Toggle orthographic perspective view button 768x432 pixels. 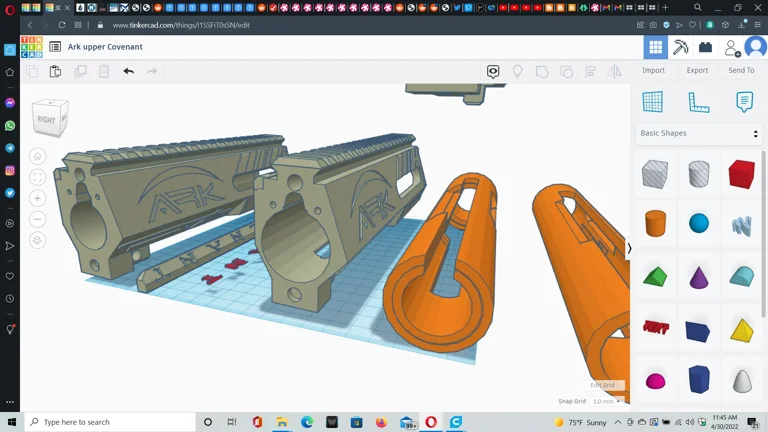pyautogui.click(x=37, y=240)
